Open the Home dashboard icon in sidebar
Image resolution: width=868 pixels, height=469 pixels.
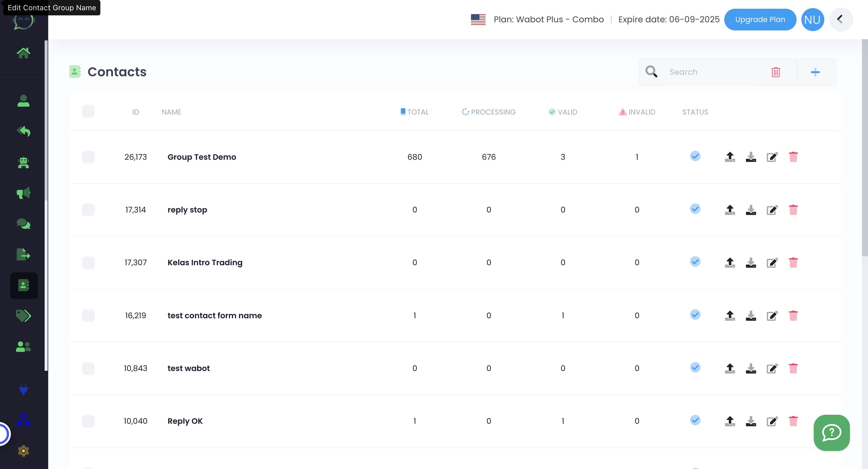coord(23,53)
